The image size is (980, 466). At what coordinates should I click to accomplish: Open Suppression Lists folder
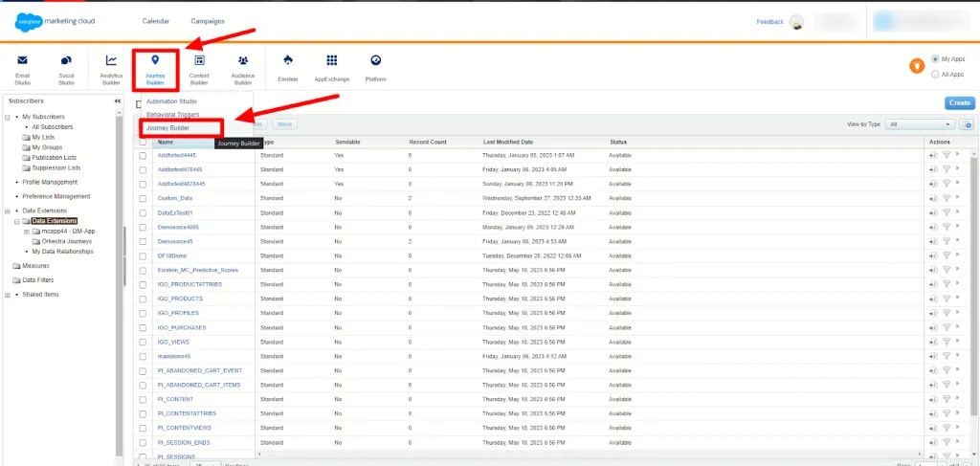(x=52, y=168)
